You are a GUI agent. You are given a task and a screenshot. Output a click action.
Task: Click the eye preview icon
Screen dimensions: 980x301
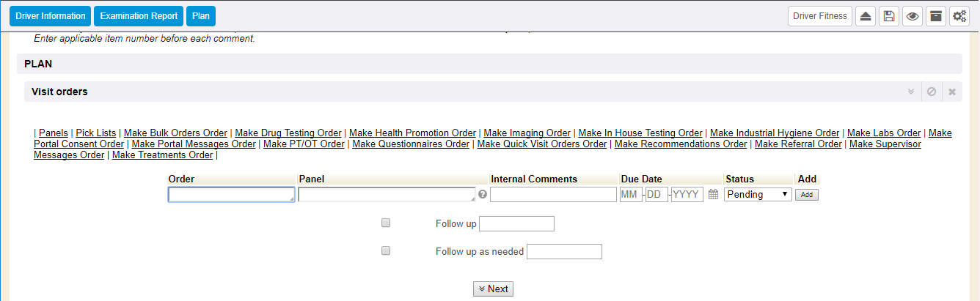click(x=913, y=16)
